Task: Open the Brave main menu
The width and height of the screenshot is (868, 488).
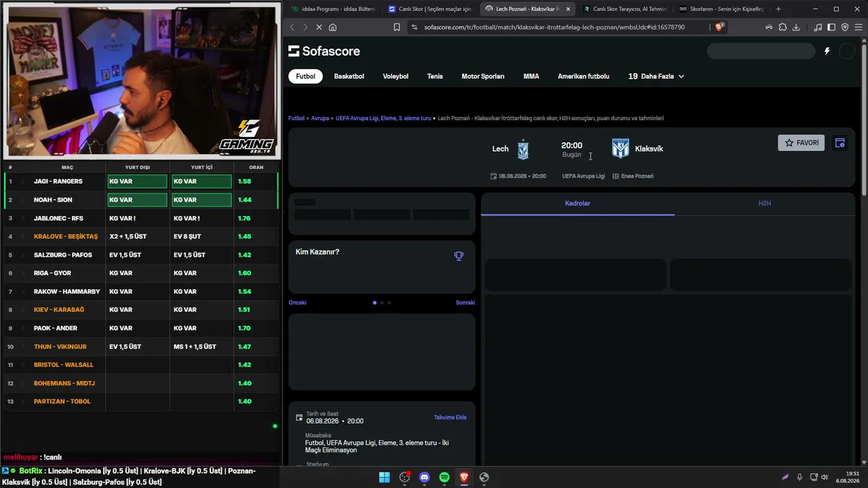Action: click(x=858, y=27)
